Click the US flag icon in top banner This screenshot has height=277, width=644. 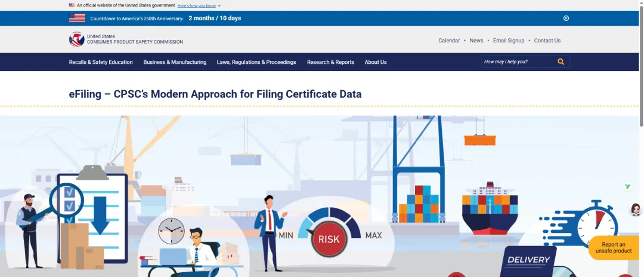point(72,5)
